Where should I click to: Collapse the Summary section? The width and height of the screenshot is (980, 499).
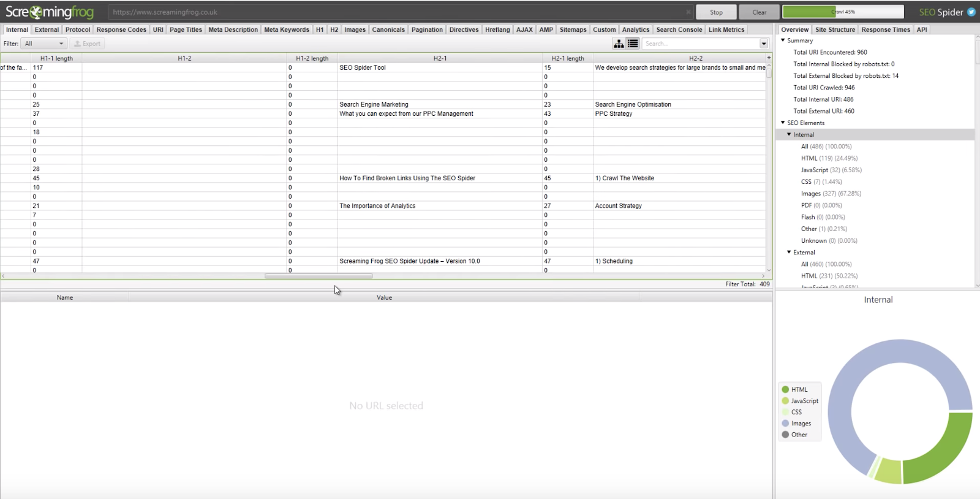783,40
